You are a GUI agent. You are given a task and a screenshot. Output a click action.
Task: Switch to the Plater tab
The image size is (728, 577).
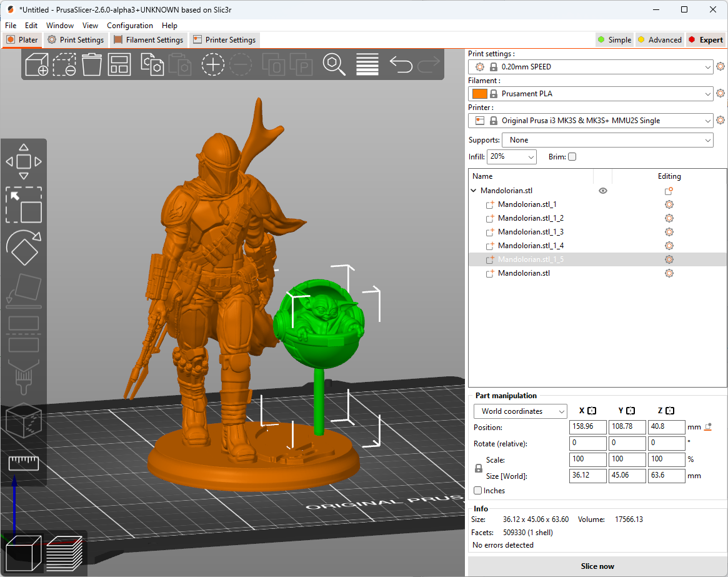(22, 40)
